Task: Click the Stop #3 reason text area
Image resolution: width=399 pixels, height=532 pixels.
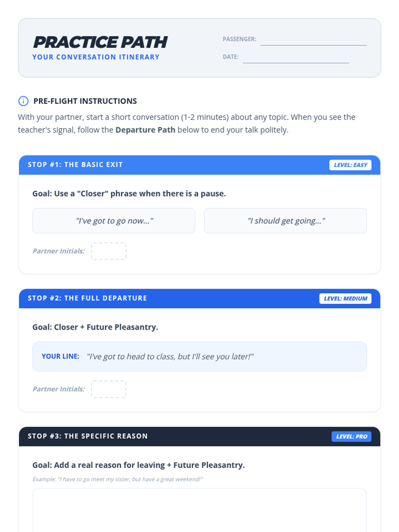Action: pos(199,510)
